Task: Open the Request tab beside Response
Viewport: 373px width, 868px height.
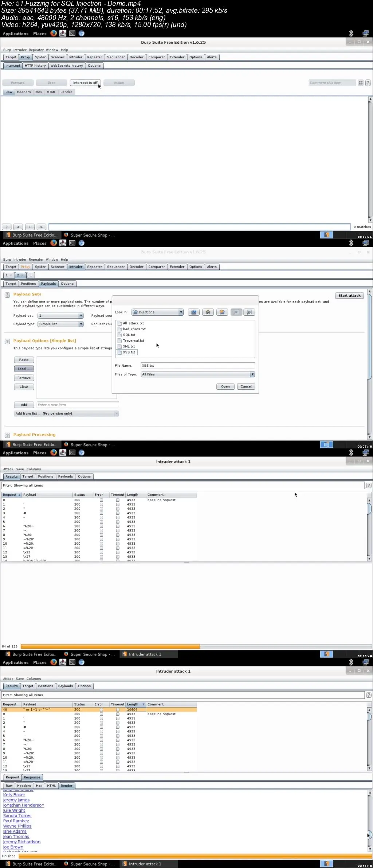Action: tap(12, 777)
